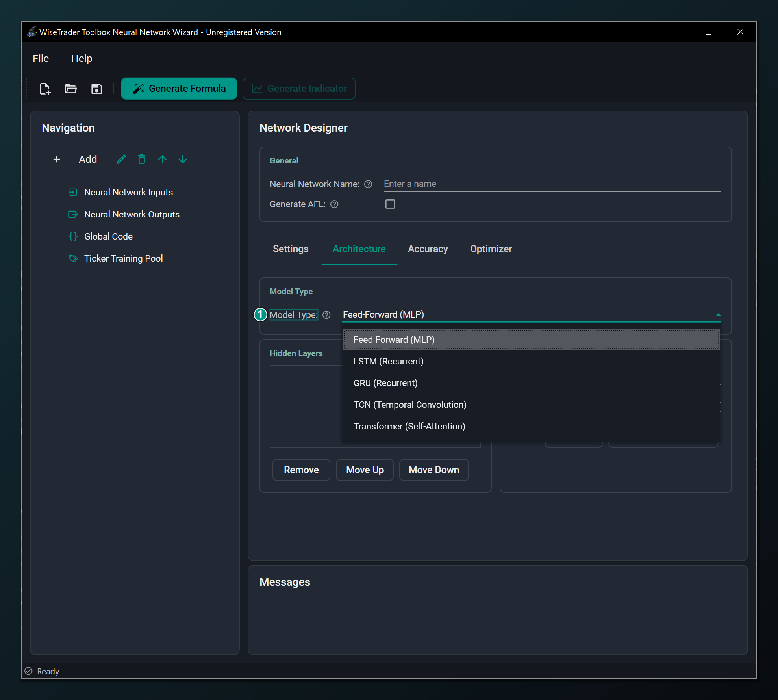Click the Generate Formula button
The height and width of the screenshot is (700, 778).
coord(179,89)
